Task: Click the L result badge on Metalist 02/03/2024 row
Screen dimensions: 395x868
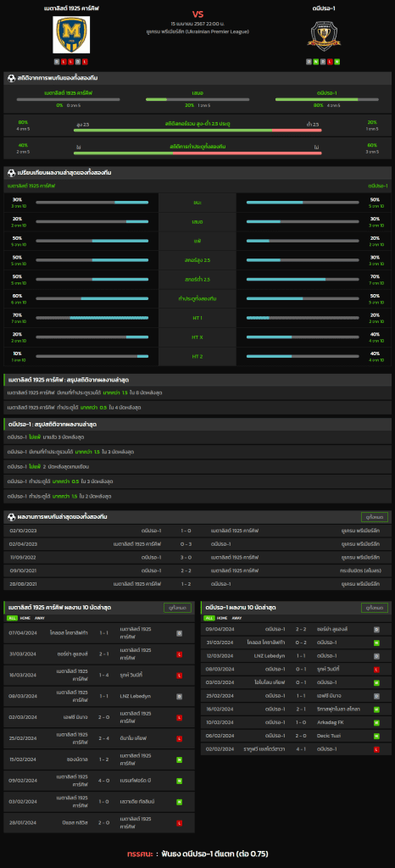Action: click(x=179, y=717)
